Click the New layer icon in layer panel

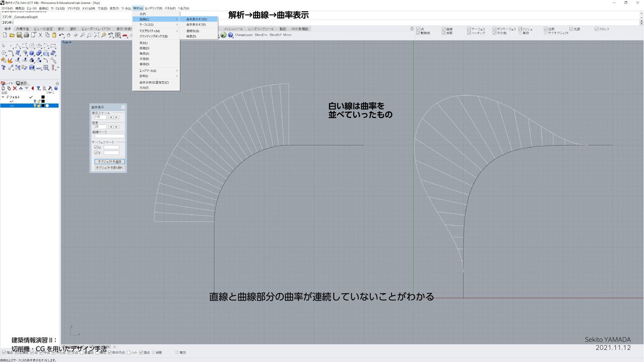3,88
